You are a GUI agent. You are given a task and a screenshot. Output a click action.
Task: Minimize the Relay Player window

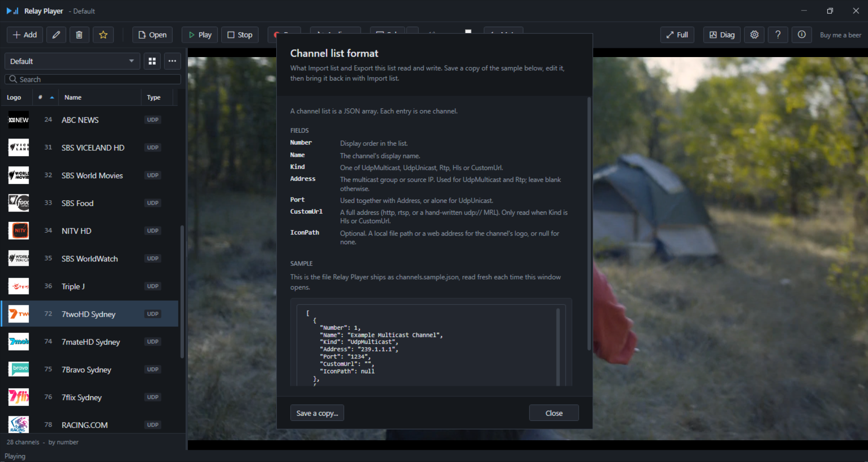[x=804, y=11]
